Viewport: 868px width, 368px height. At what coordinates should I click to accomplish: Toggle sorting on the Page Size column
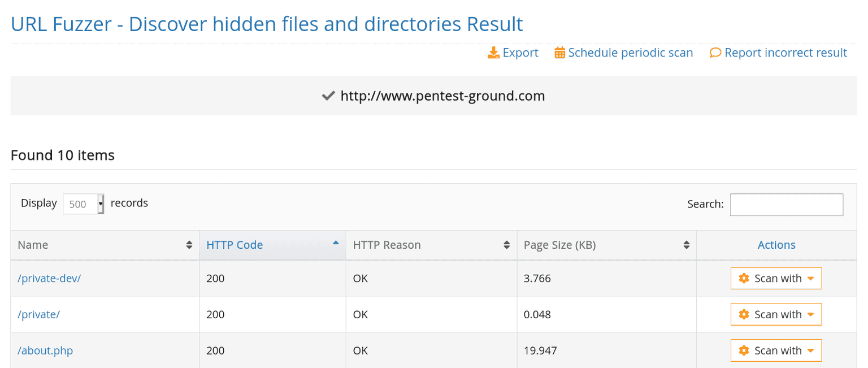[687, 245]
